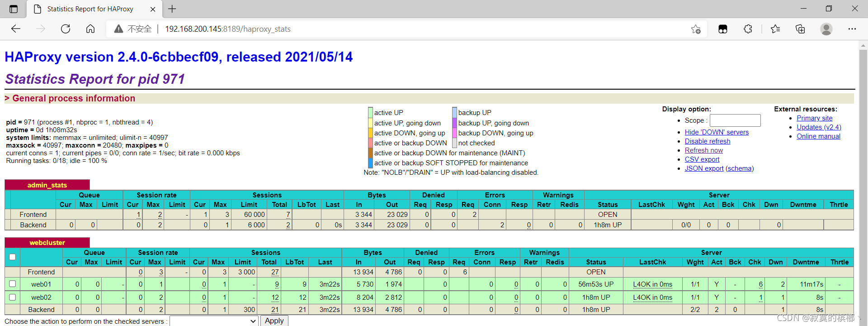Click the admin_stats proxy header
The width and height of the screenshot is (868, 326).
coord(47,185)
